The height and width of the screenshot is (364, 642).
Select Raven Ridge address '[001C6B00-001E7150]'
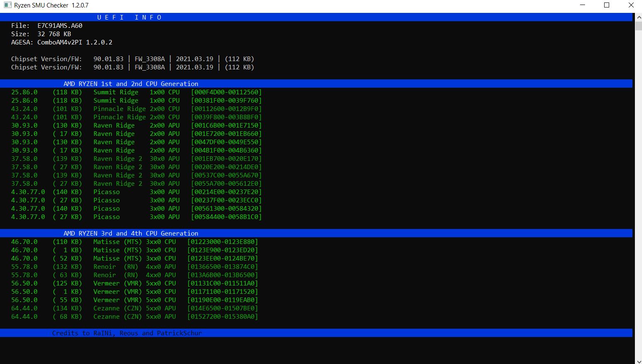[227, 125]
